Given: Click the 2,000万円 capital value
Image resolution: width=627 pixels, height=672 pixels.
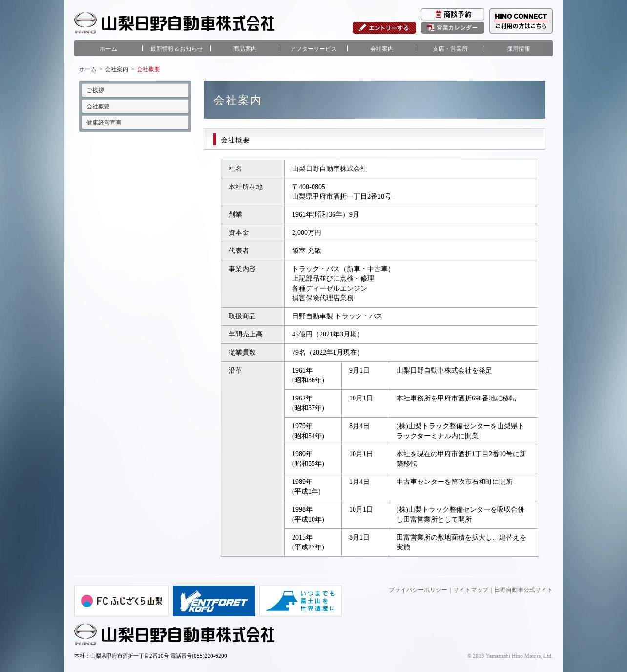Looking at the screenshot, I should [307, 232].
